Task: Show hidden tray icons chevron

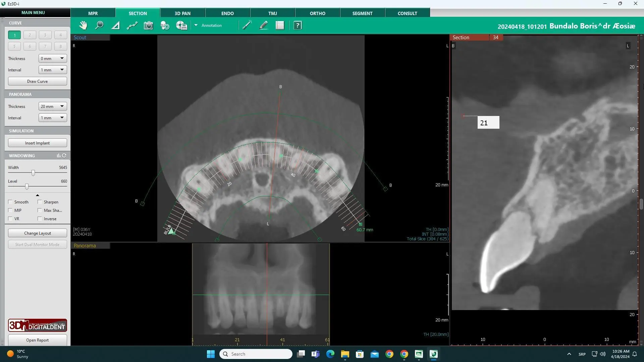Action: [x=569, y=354]
